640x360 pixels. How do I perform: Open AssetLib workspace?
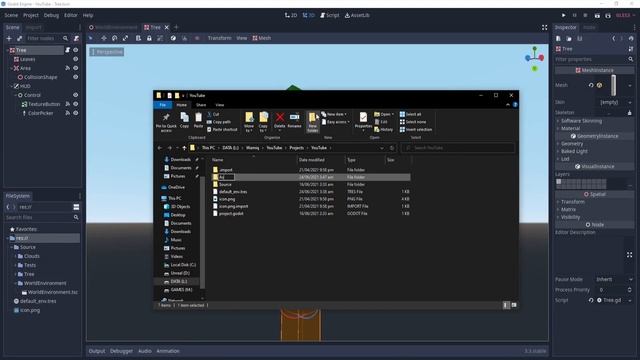tap(357, 15)
